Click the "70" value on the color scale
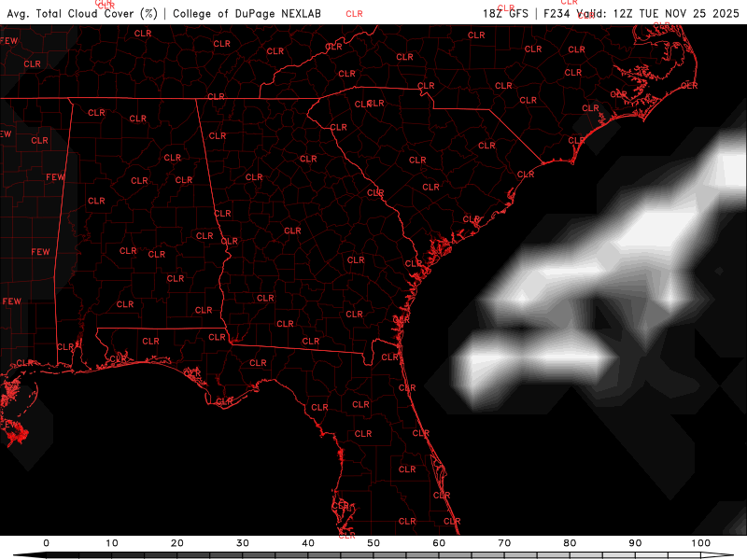The width and height of the screenshot is (747, 560). (x=504, y=543)
